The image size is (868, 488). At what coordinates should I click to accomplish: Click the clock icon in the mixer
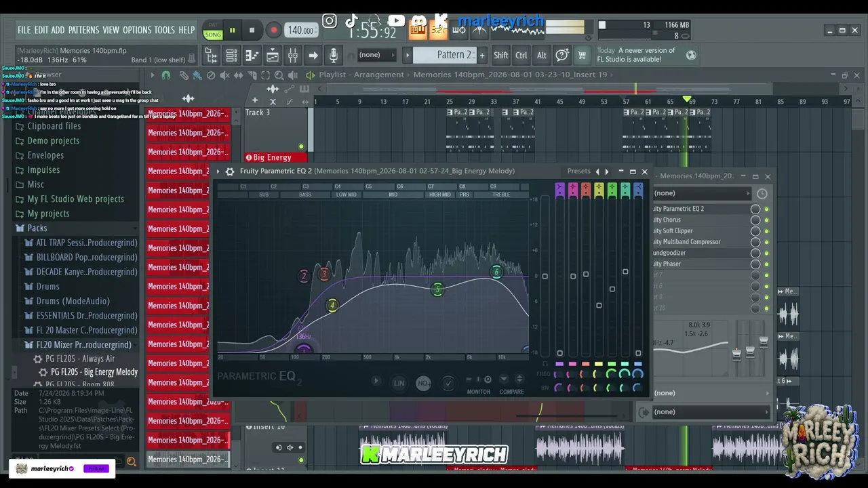click(x=762, y=194)
